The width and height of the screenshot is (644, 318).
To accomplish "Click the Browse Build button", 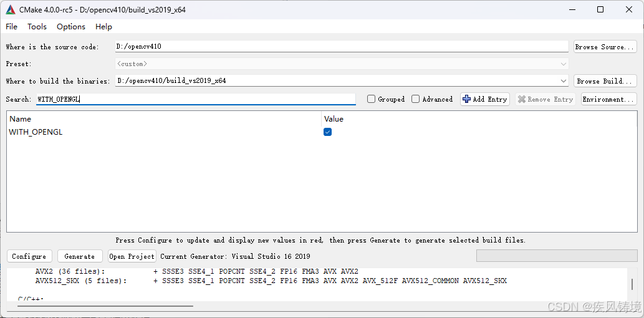I will (x=605, y=81).
